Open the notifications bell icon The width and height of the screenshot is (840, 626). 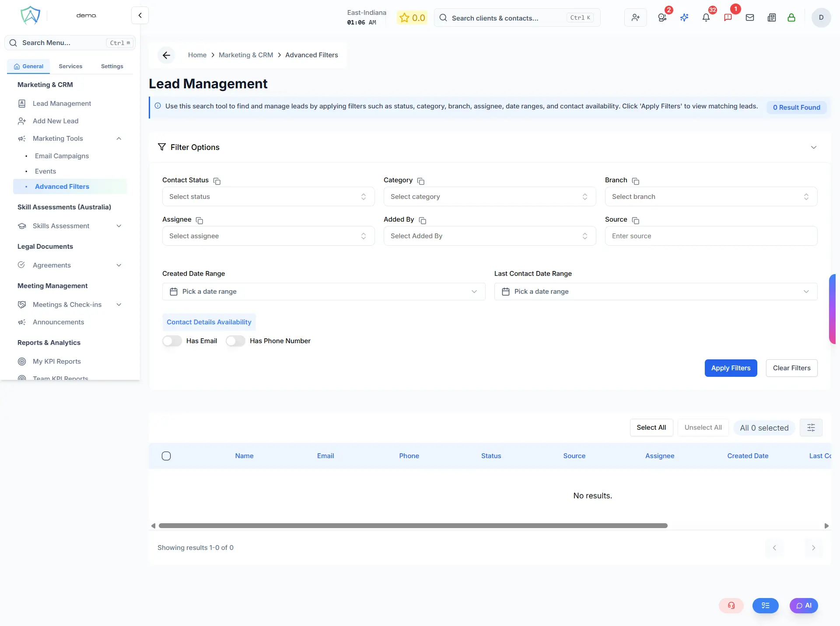pyautogui.click(x=706, y=17)
